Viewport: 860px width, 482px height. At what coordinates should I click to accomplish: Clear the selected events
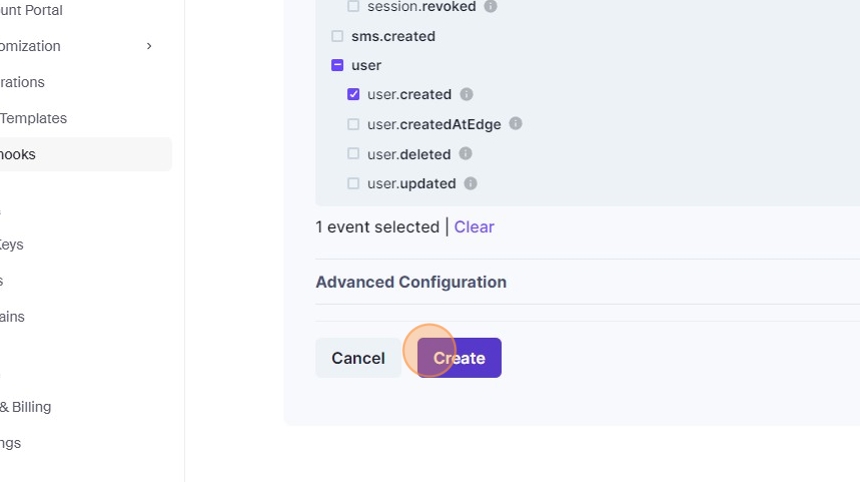[x=474, y=227]
